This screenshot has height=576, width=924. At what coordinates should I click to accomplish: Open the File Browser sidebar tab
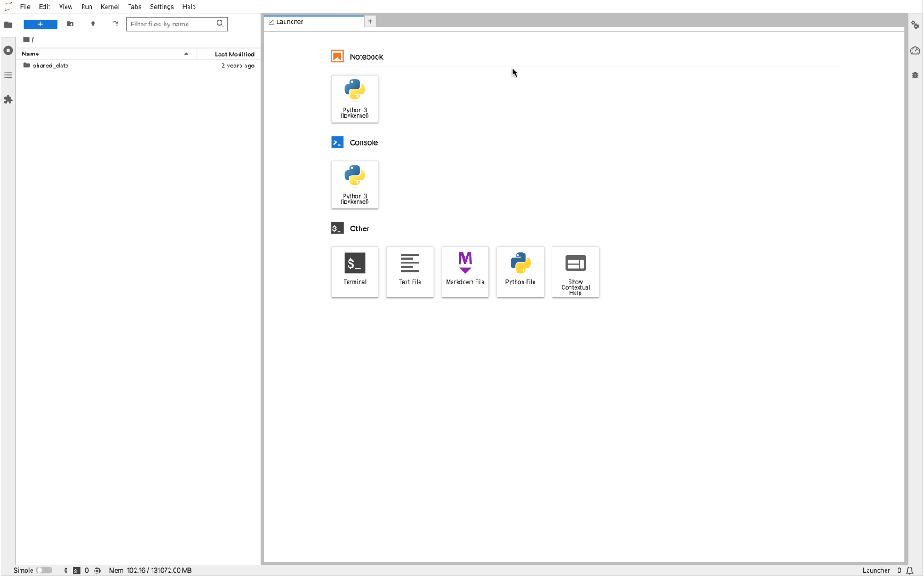coord(9,25)
